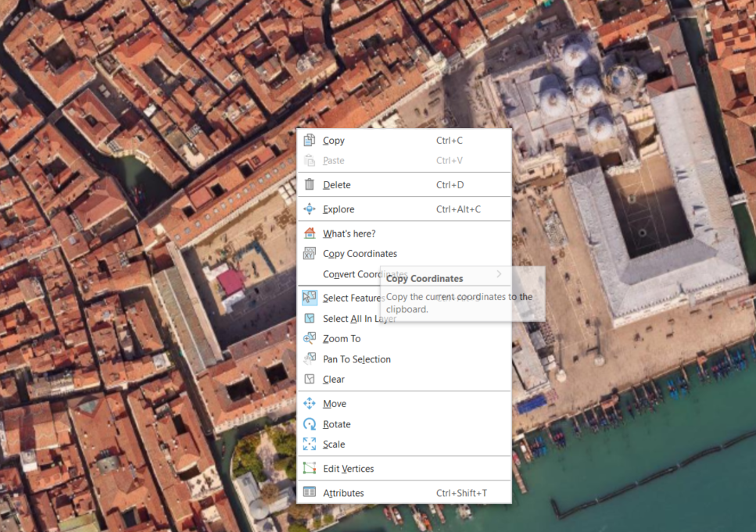Viewport: 756px width, 532px height.
Task: Click the Scale expand-arrows icon
Action: [x=310, y=444]
